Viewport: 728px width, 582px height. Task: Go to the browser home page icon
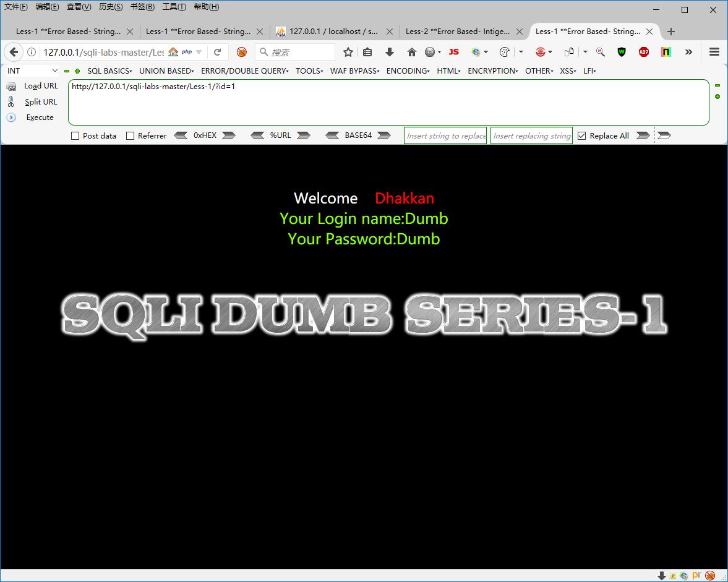pos(411,53)
